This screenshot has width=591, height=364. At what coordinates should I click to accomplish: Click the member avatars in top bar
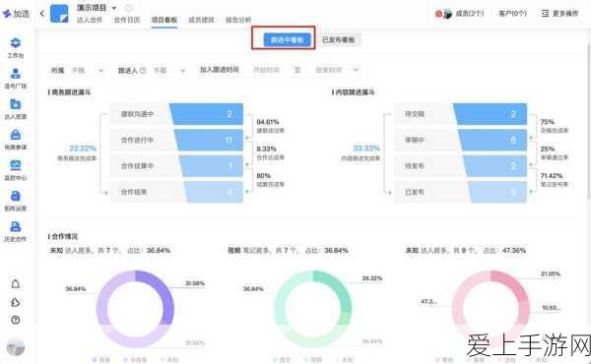[x=443, y=14]
